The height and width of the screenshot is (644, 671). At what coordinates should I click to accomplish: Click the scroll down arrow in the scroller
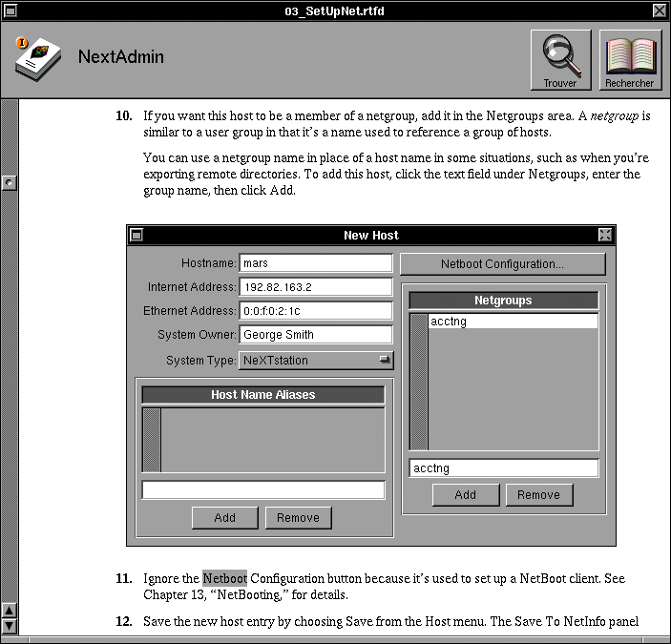[10, 626]
